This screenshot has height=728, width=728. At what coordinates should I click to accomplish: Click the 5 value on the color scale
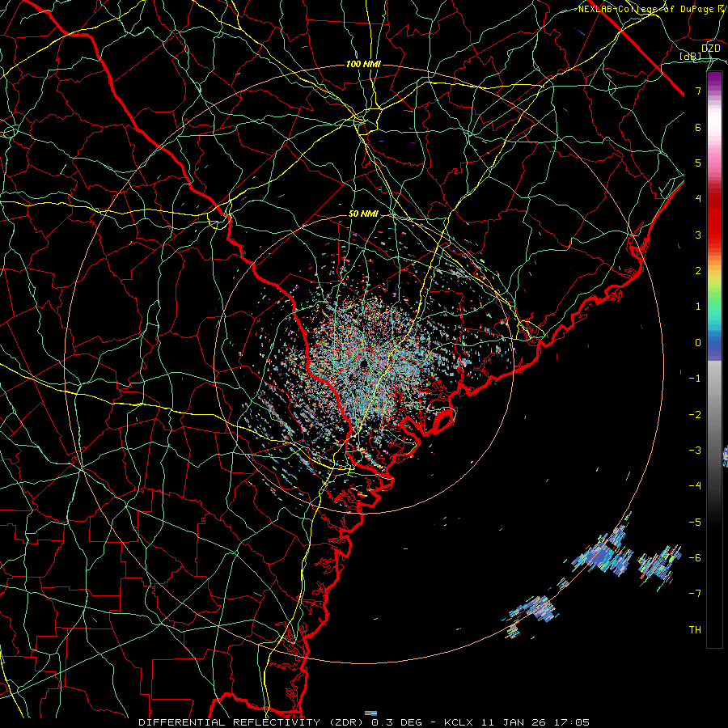point(698,163)
